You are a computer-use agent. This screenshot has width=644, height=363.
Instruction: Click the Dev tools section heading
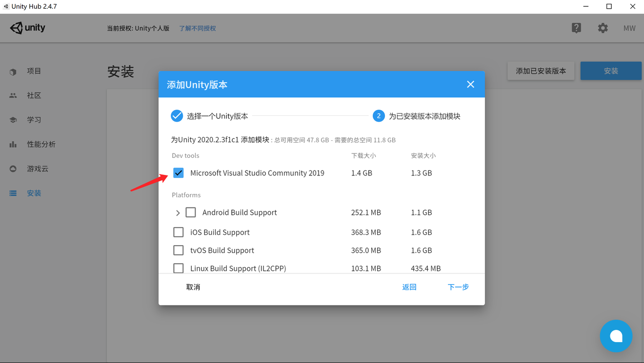185,155
